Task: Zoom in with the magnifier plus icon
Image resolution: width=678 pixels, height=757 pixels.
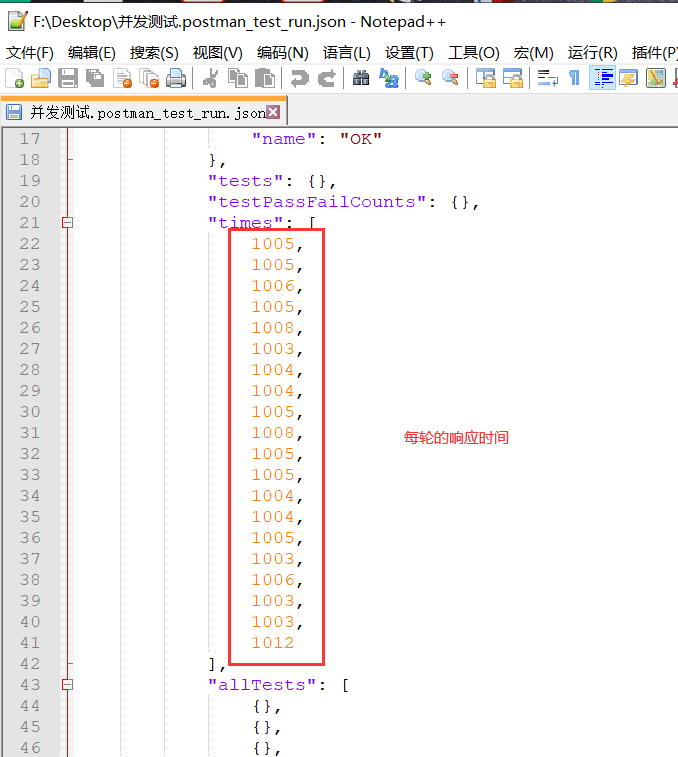Action: click(x=423, y=78)
